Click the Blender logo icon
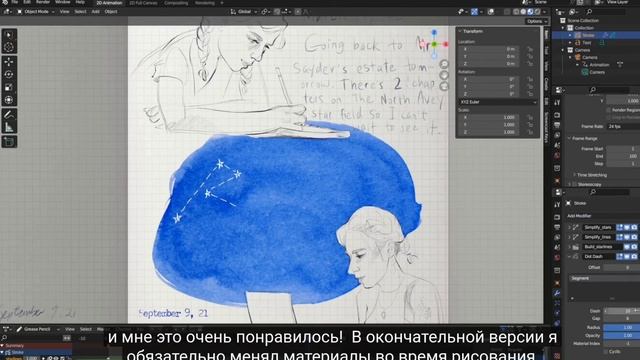This screenshot has height=360, width=640. point(4,2)
